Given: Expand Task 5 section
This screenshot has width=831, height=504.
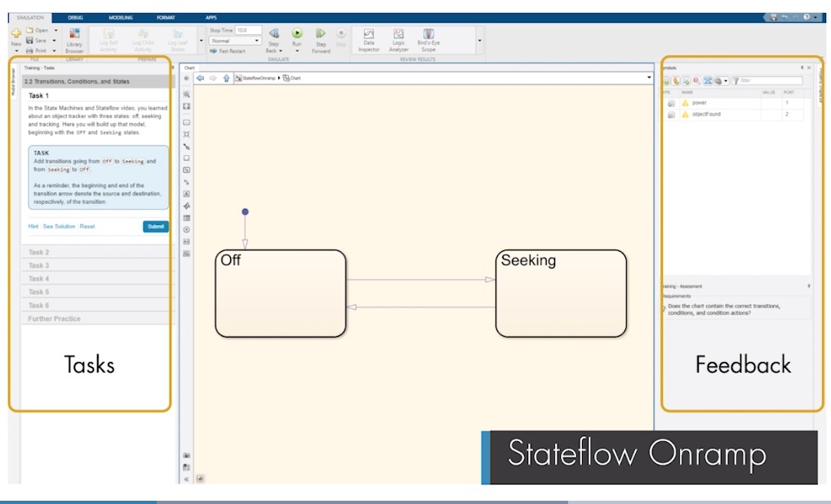Looking at the screenshot, I should pos(97,292).
